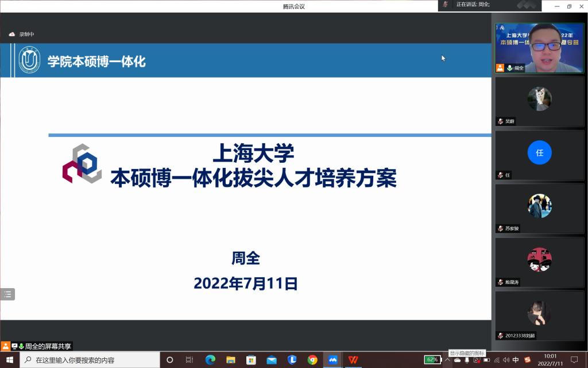Restore down the Tencent Meeting window
Screen dimensions: 588x368
coord(569,6)
